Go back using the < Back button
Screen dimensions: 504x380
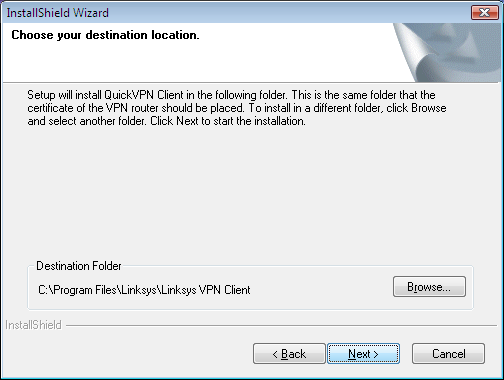tap(289, 353)
